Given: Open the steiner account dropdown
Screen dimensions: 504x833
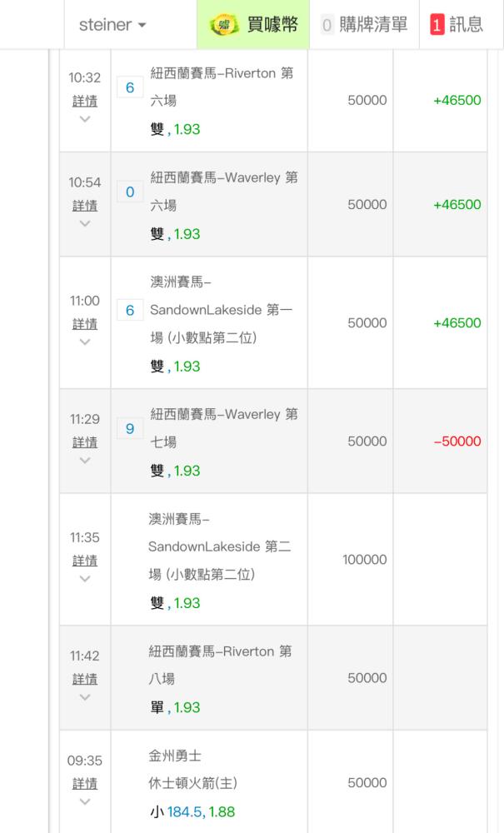Looking at the screenshot, I should [112, 25].
